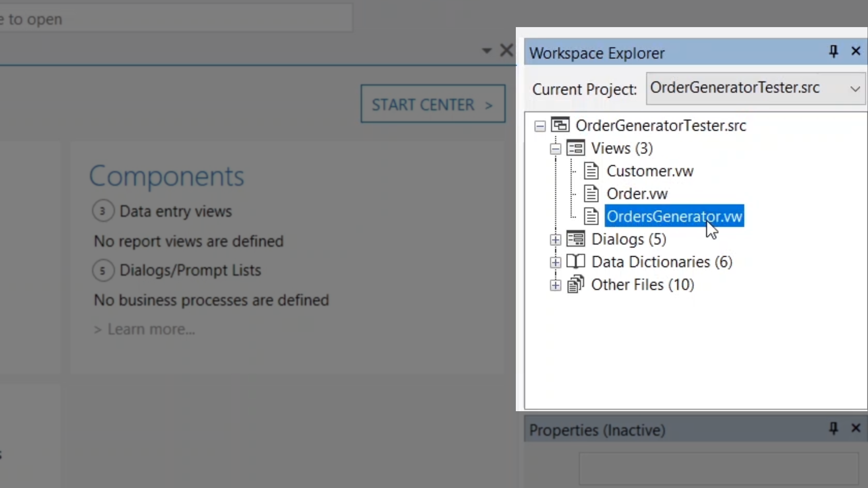Collapse the OrderGeneratorTester.src root node
Viewport: 868px width, 488px height.
pyautogui.click(x=540, y=126)
